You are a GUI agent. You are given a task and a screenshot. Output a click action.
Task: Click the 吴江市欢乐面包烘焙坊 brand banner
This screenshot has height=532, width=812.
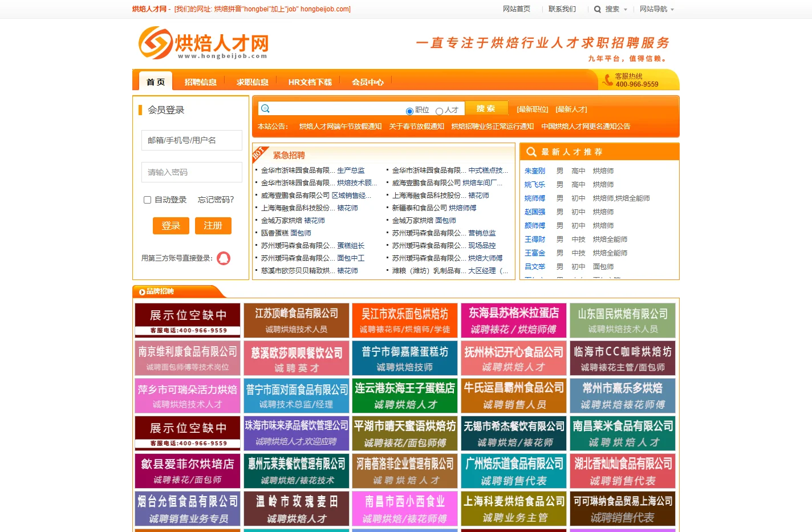pos(405,320)
